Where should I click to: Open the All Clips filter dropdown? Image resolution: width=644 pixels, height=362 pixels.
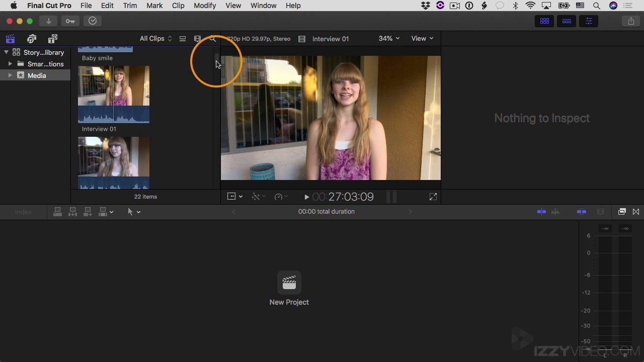[x=155, y=39]
